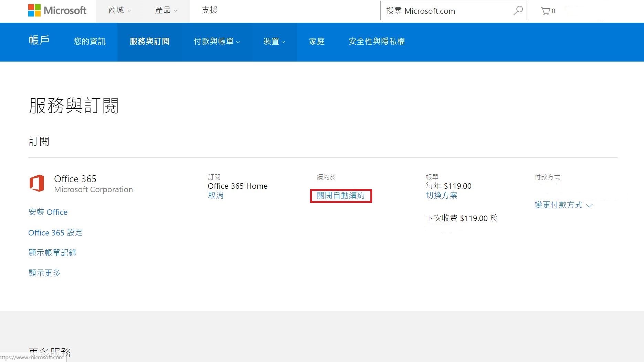
Task: Click the 付款方式 column label
Action: tap(547, 177)
